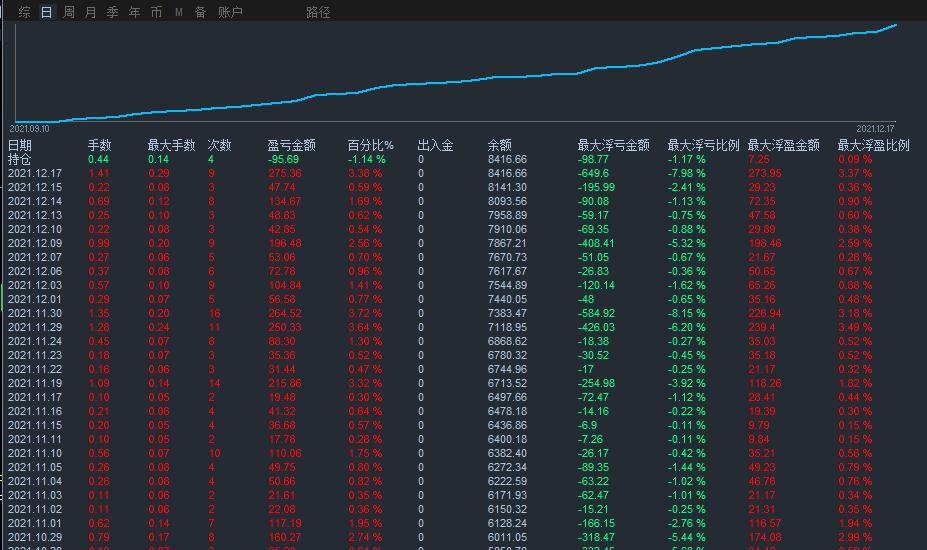Image resolution: width=927 pixels, height=550 pixels.
Task: Click the 次数 column header
Action: [x=219, y=145]
